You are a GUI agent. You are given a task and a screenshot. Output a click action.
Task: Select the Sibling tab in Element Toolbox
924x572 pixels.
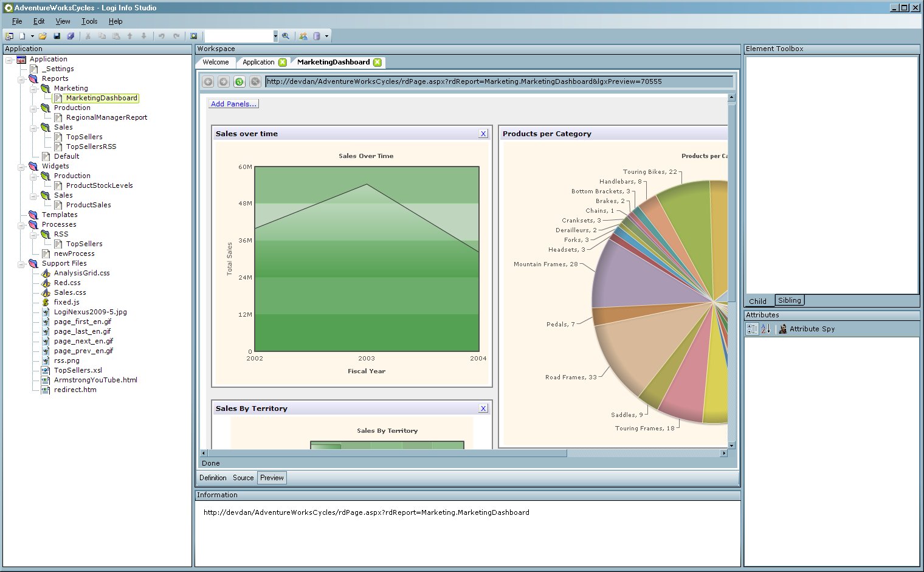tap(790, 300)
